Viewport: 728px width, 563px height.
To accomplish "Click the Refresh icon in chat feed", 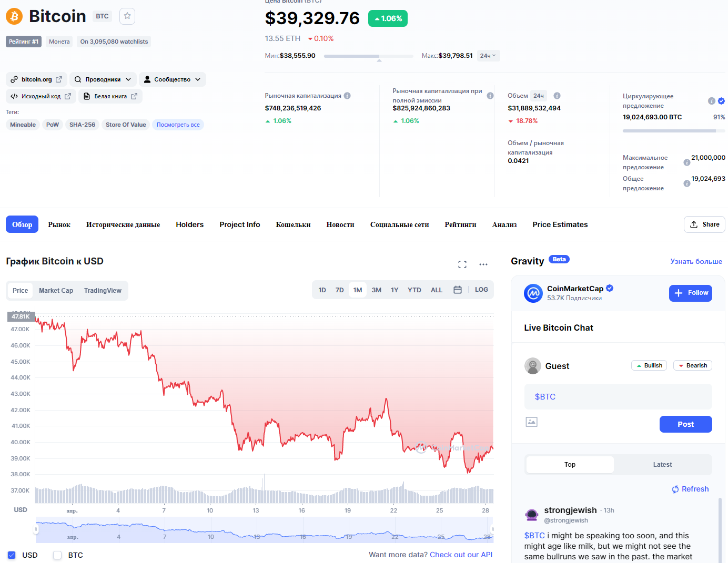I will click(x=675, y=489).
